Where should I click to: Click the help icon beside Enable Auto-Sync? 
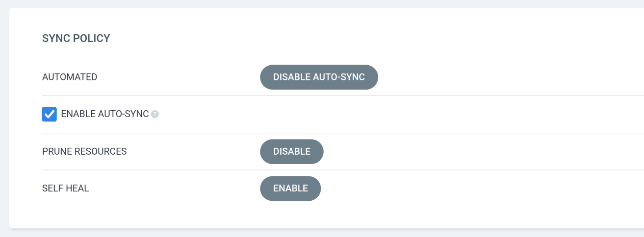[155, 115]
